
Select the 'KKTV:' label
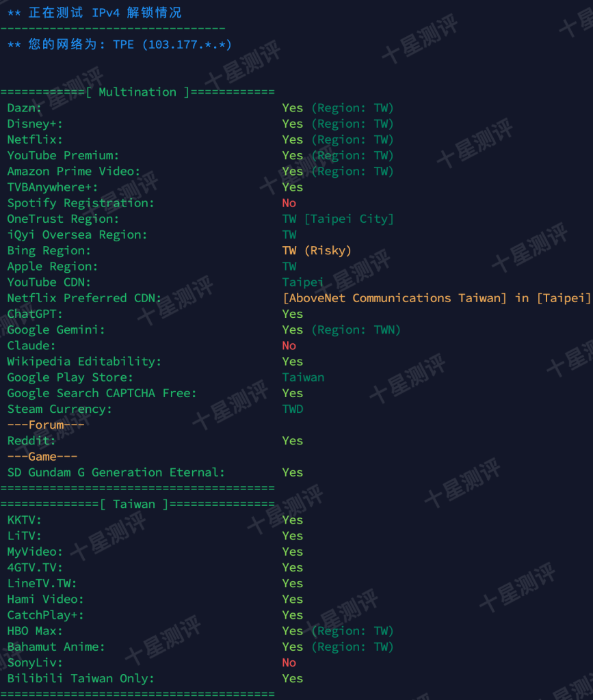coord(25,520)
